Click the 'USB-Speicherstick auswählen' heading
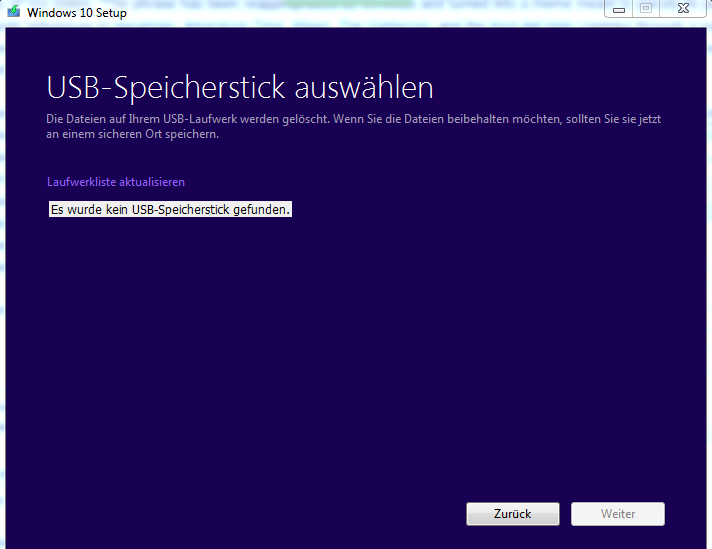 pos(240,87)
